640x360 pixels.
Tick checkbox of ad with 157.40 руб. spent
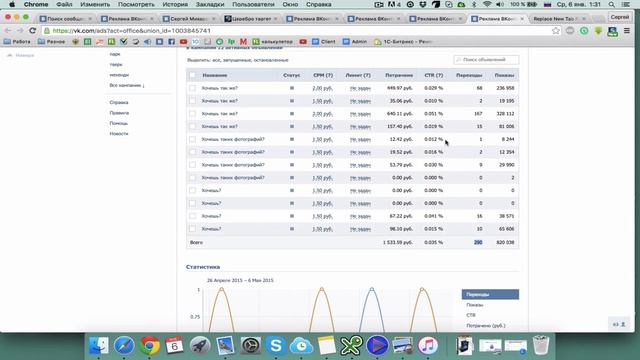pos(192,127)
